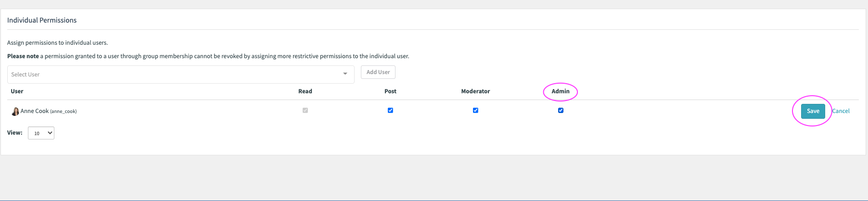This screenshot has width=868, height=201.
Task: Select the Post column header
Action: point(390,91)
